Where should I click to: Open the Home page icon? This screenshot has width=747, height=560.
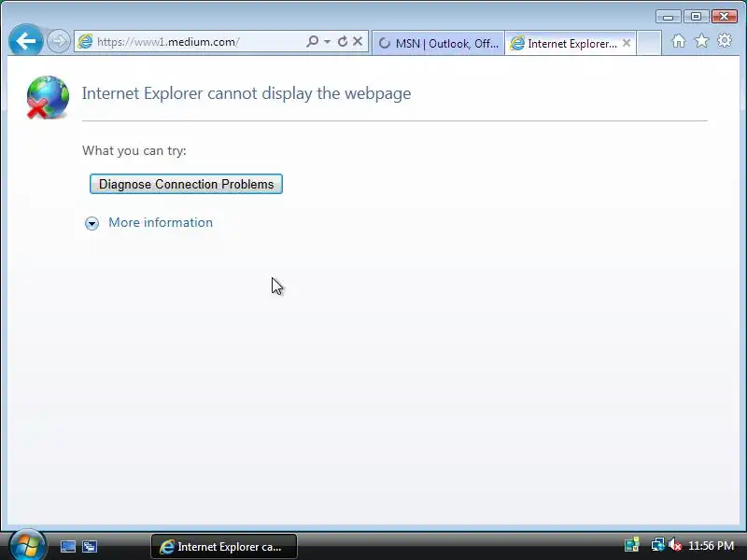[x=679, y=41]
